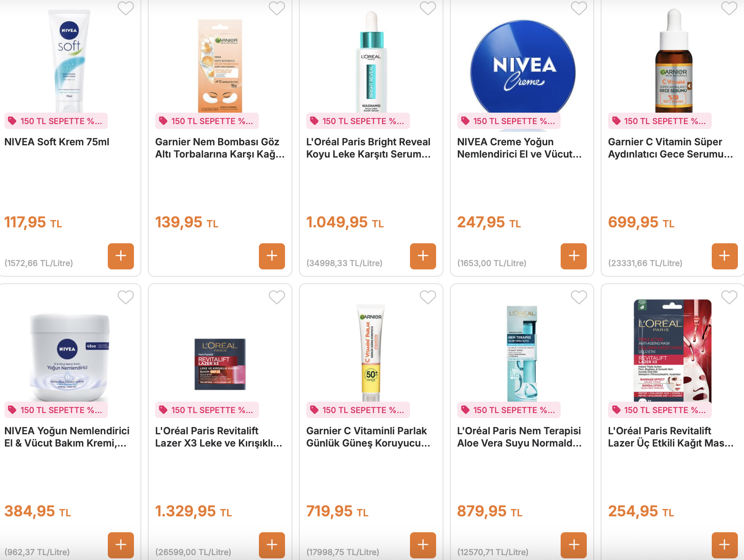Add Garnier Nem Bombası eye mask to cart
This screenshot has height=560, width=744.
pyautogui.click(x=272, y=256)
